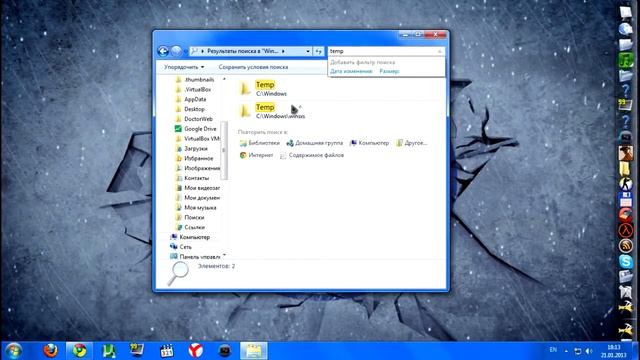Open Skype icon on desktop sidebar
Image resolution: width=640 pixels, height=360 pixels.
tap(626, 261)
